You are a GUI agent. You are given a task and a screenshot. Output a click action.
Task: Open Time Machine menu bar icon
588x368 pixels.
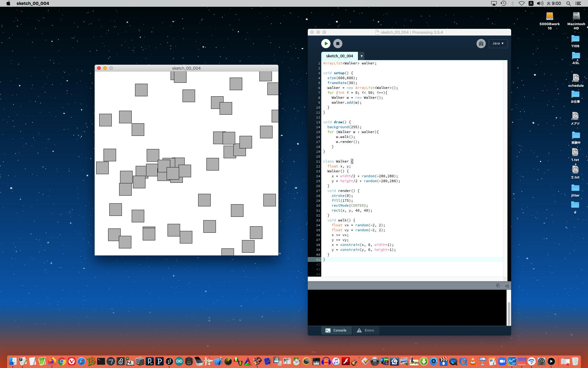click(503, 3)
